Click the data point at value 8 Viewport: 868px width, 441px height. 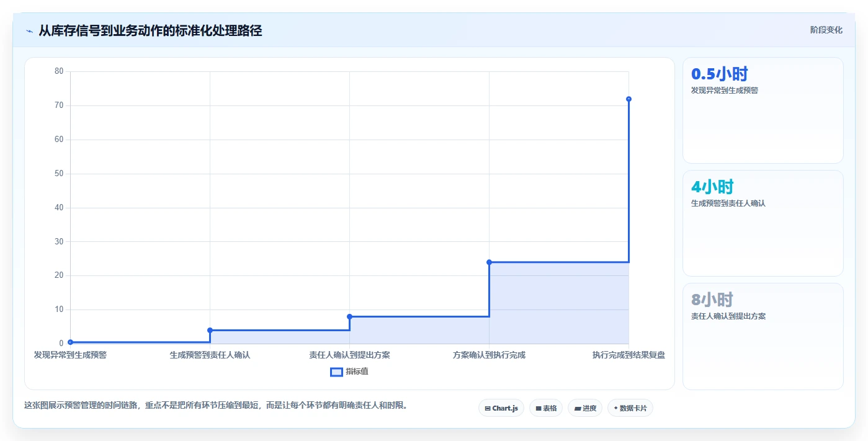click(x=349, y=316)
